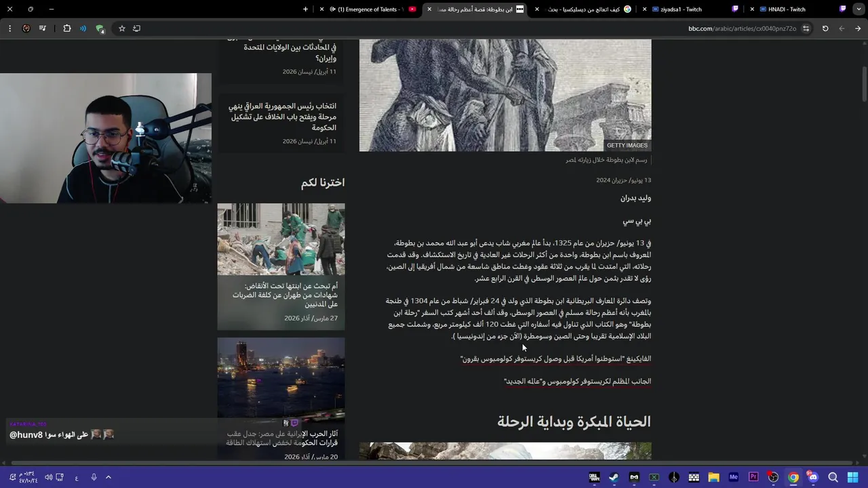Click the heading الحياة المبكرة وبداية الرحلة
The image size is (868, 488).
(574, 422)
